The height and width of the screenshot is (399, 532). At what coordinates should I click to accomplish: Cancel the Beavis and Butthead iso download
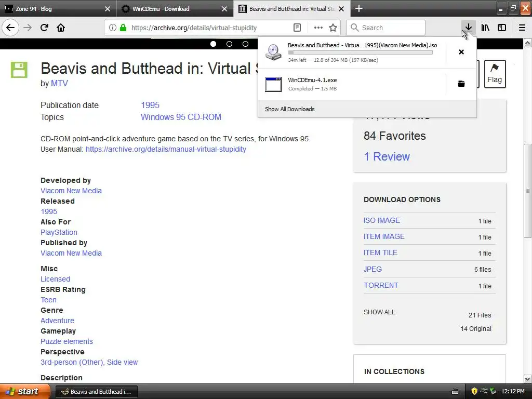point(461,52)
